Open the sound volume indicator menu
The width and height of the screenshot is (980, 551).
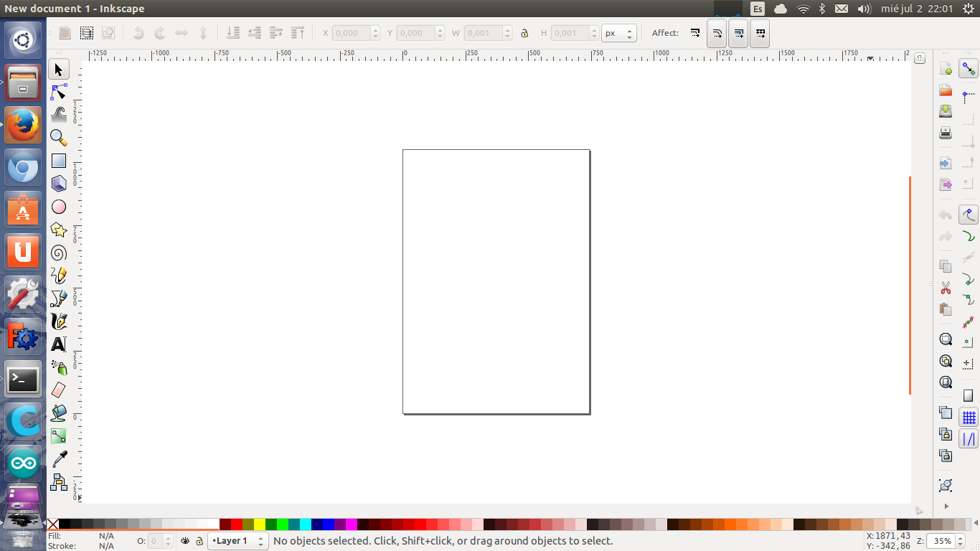point(864,9)
